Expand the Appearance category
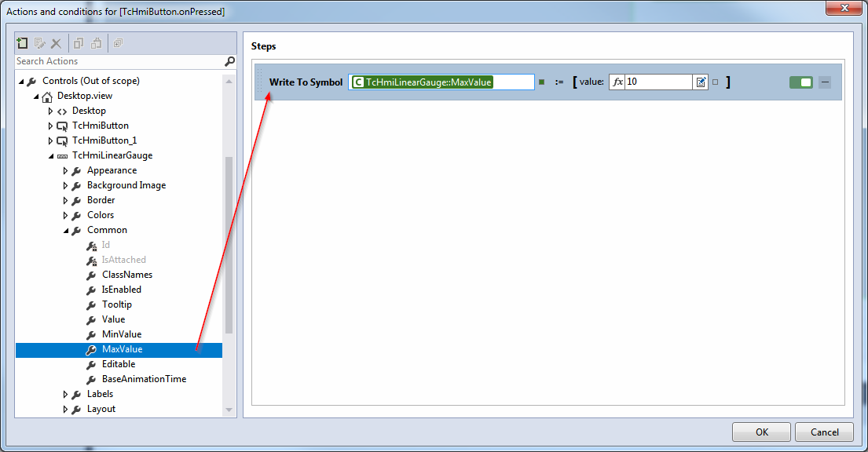 65,171
